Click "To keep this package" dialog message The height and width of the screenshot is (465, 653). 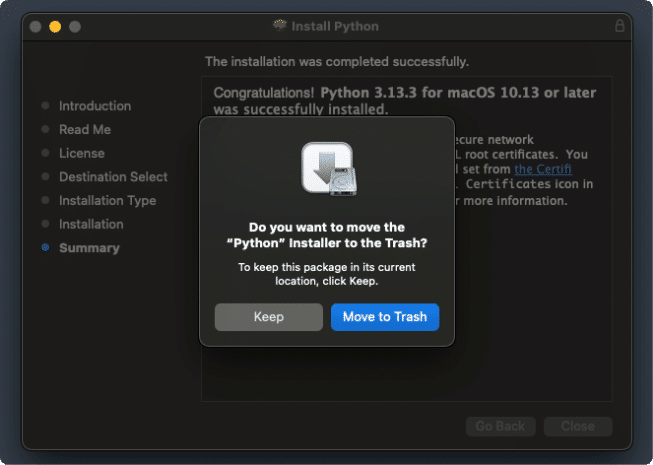click(327, 274)
